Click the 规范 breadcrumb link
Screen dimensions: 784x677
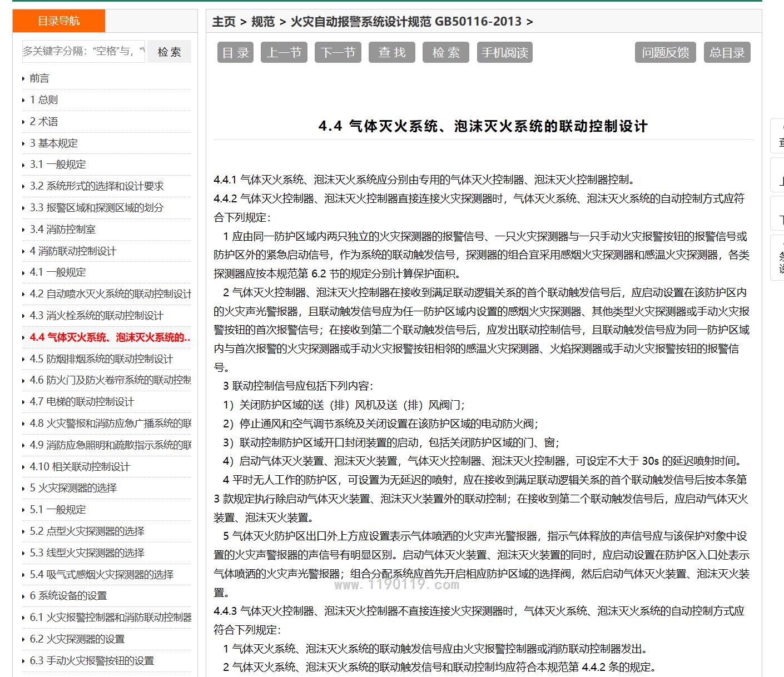click(263, 22)
